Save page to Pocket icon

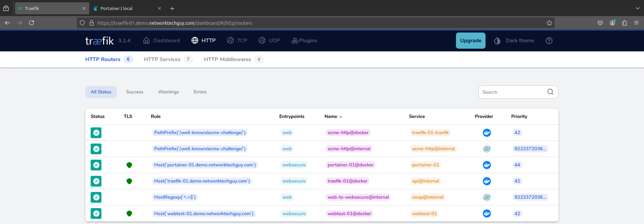click(600, 23)
